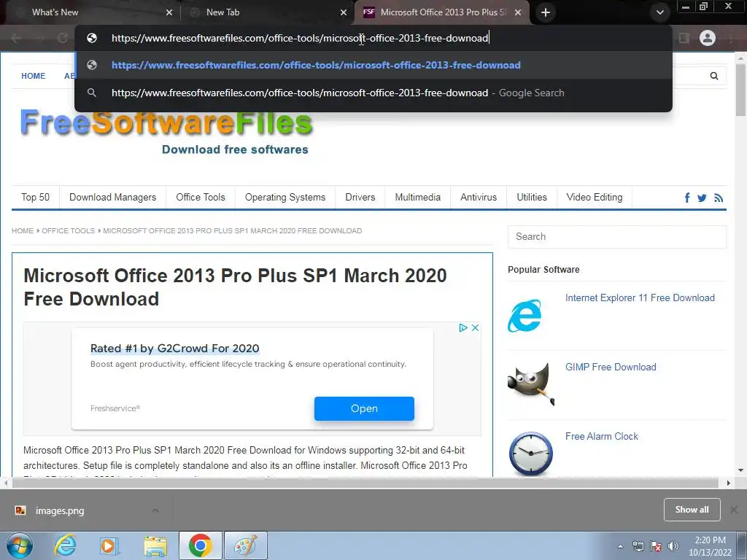Open the Windows Start menu orb
The image size is (747, 560).
[x=20, y=545]
